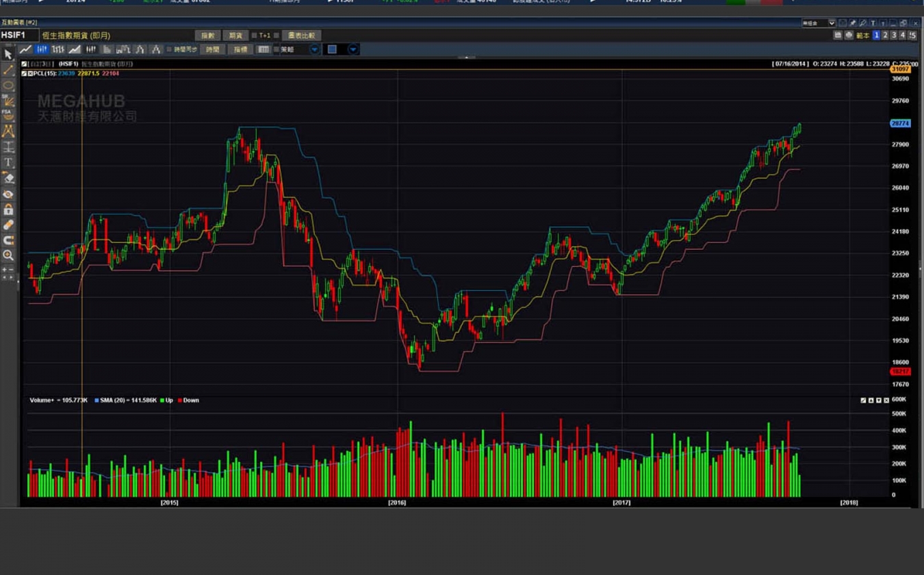Click the grid layout button
Viewport: 924px width, 575px height.
tap(264, 49)
